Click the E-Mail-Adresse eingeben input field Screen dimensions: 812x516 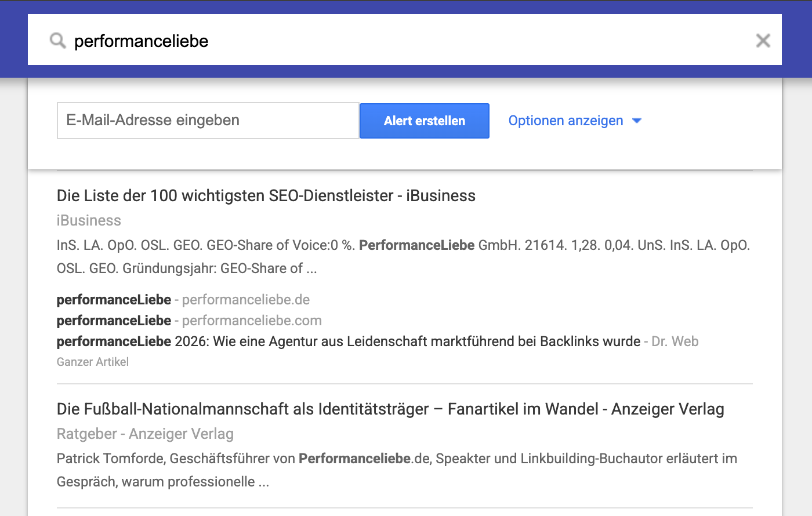pos(208,120)
